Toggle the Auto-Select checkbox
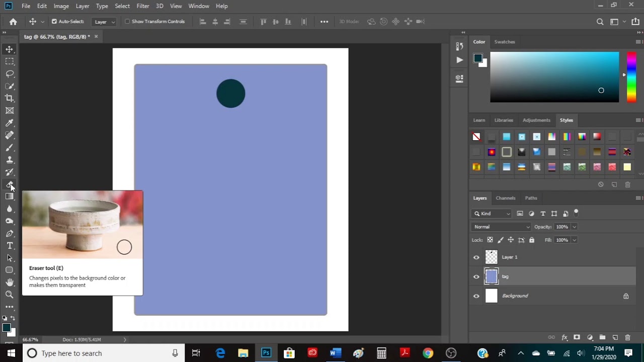This screenshot has width=644, height=362. coord(54,22)
